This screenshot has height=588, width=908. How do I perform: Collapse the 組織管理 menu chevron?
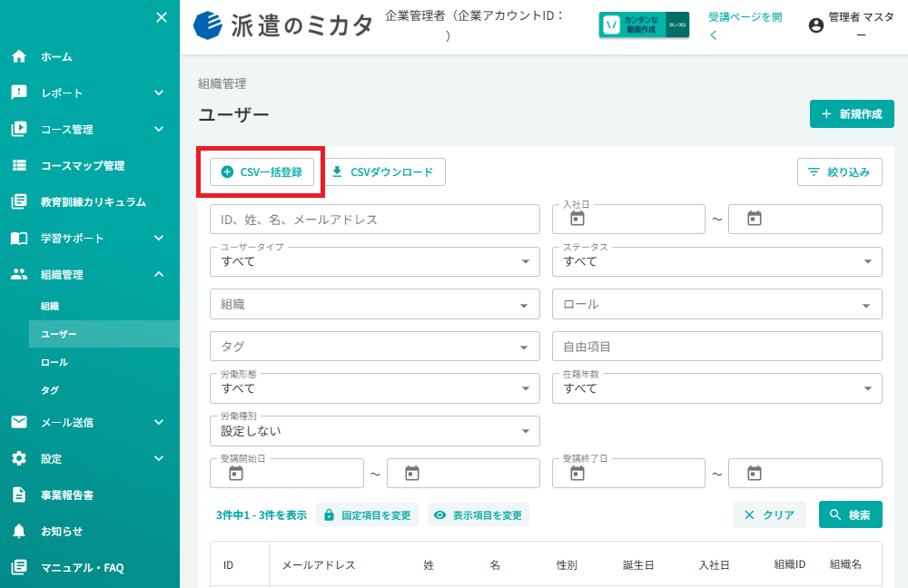(x=159, y=274)
